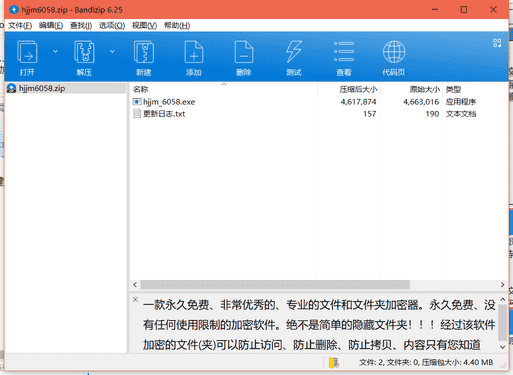Screen dimensions: 513x375
Task: Open the 文件(F) menu
Action: [x=20, y=25]
